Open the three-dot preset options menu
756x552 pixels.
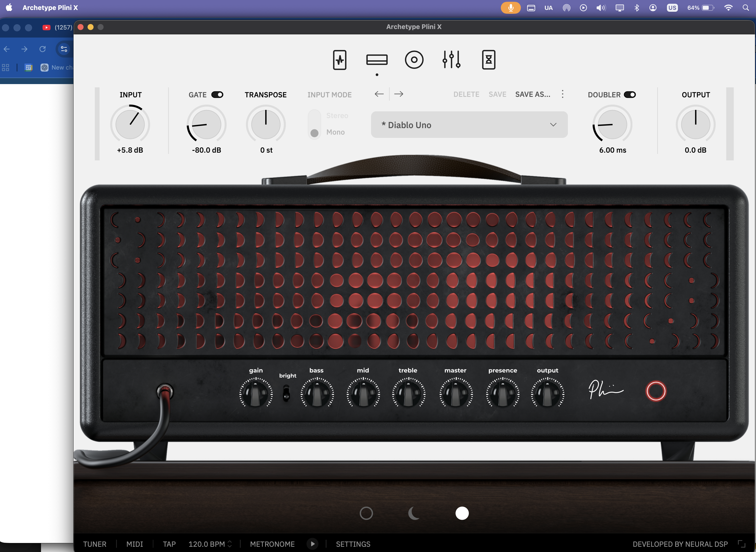pos(562,94)
